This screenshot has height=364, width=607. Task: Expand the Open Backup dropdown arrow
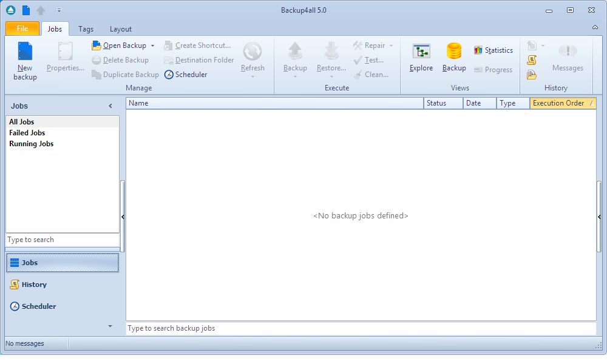[153, 45]
